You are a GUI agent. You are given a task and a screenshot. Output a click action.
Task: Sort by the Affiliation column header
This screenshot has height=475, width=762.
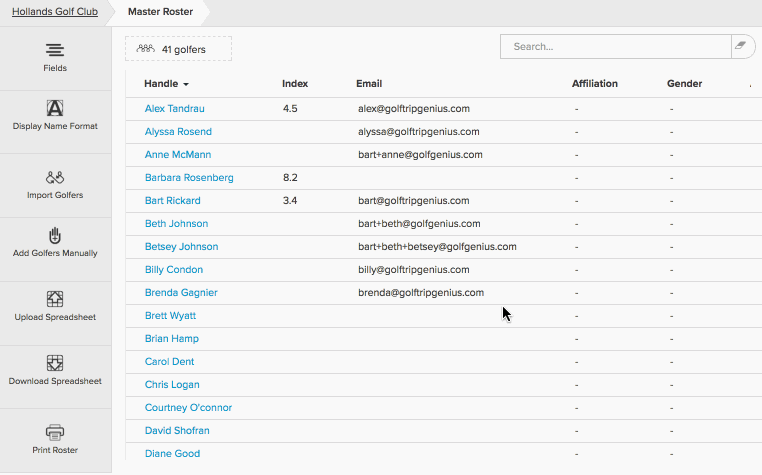[595, 84]
